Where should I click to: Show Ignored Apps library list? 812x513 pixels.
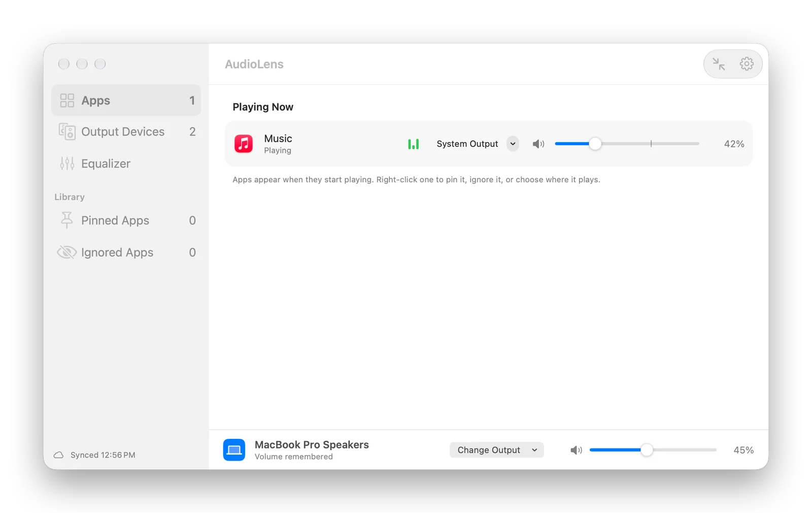point(126,252)
